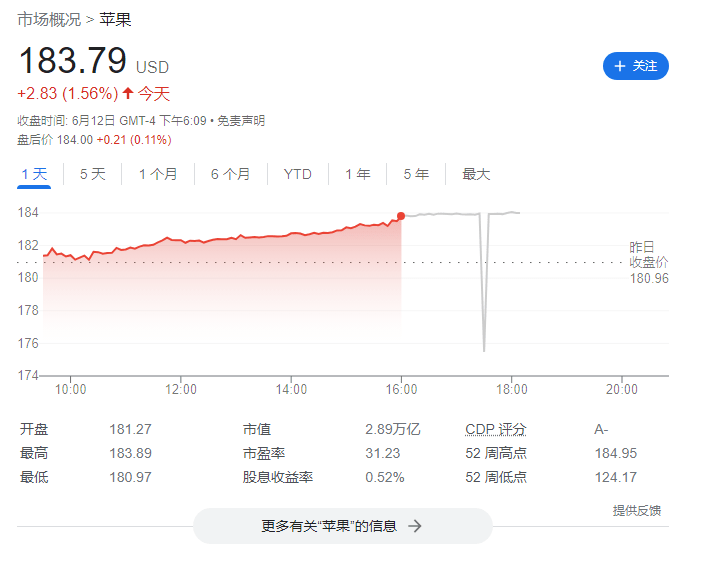Open 更多有关"苹果"的信息 button
711x565 pixels.
[x=343, y=526]
